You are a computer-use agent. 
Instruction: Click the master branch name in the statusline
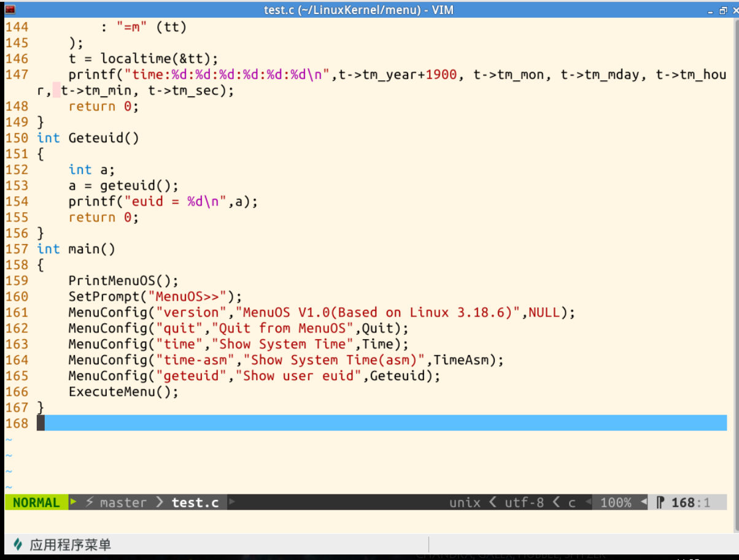click(123, 502)
